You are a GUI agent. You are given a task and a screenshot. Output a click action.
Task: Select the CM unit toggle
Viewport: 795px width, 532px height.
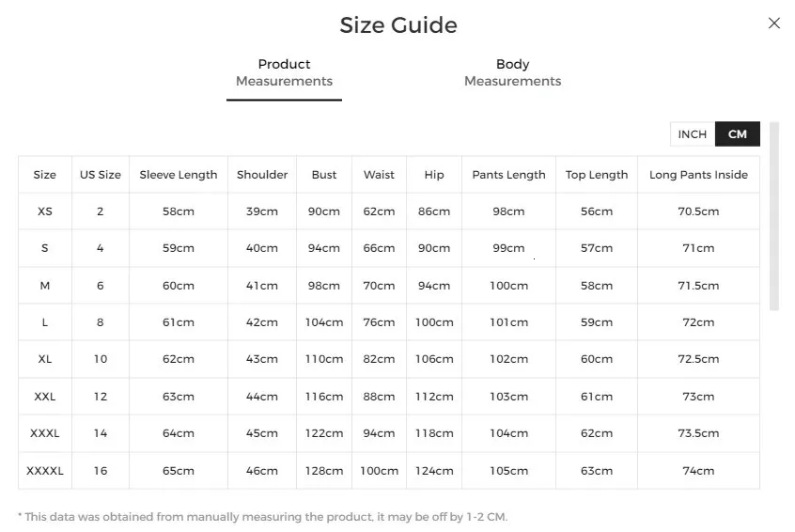click(x=738, y=134)
